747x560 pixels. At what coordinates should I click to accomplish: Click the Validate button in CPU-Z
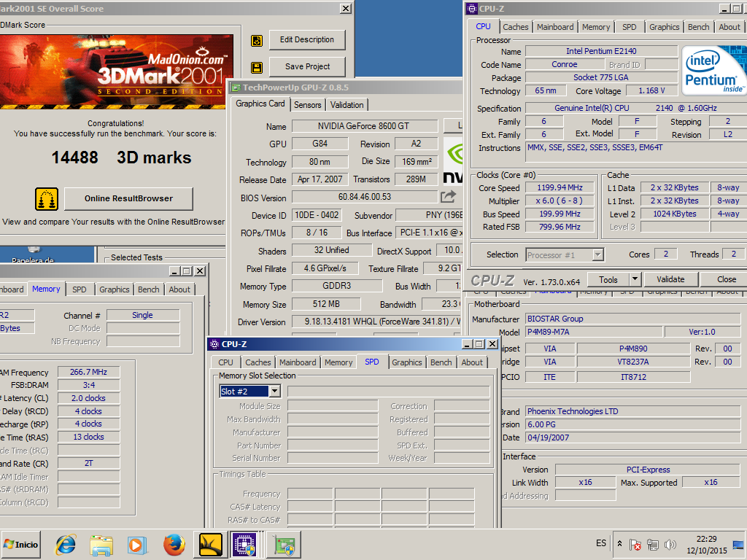pyautogui.click(x=670, y=279)
